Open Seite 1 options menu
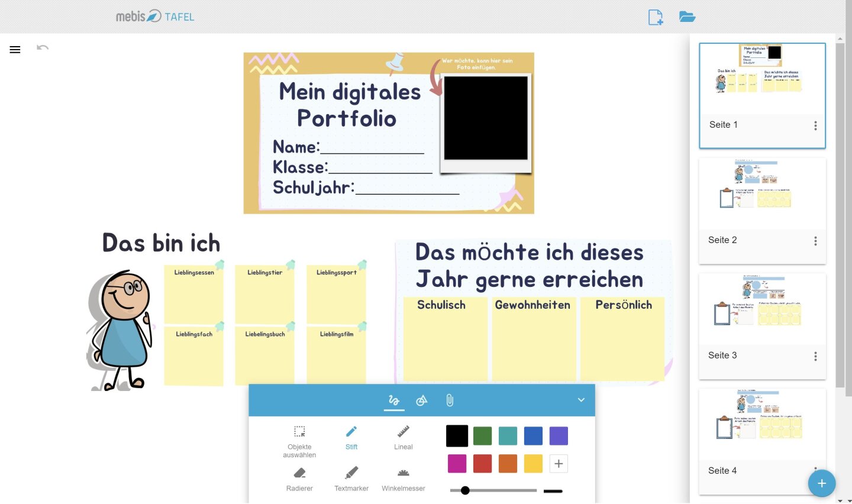852x504 pixels. (815, 125)
